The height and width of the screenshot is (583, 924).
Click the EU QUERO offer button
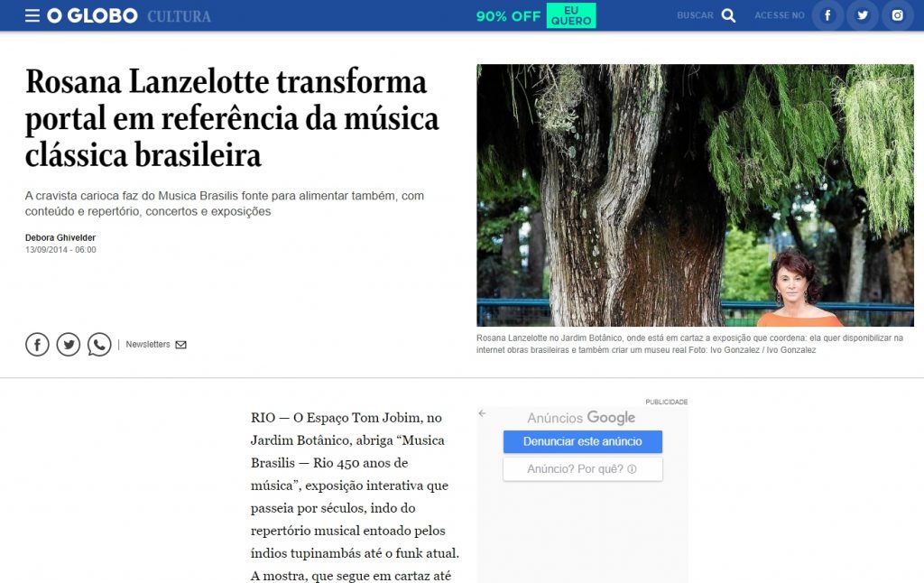click(x=571, y=15)
